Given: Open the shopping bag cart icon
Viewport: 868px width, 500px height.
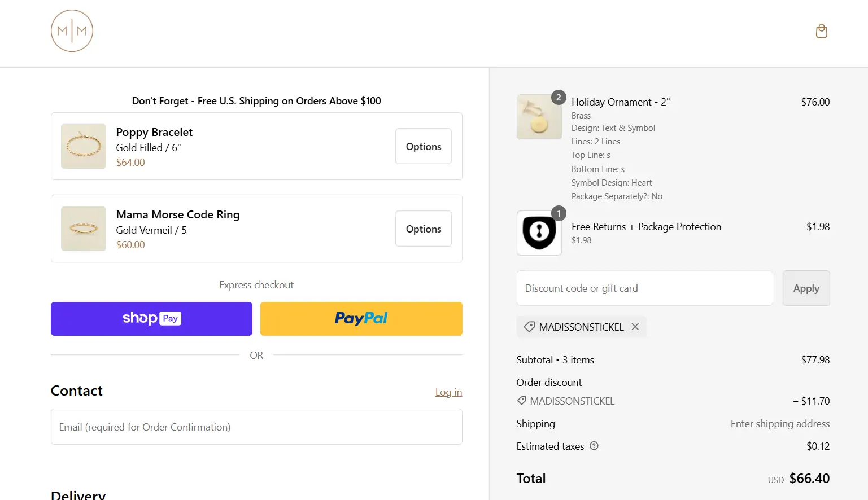Looking at the screenshot, I should coord(821,31).
